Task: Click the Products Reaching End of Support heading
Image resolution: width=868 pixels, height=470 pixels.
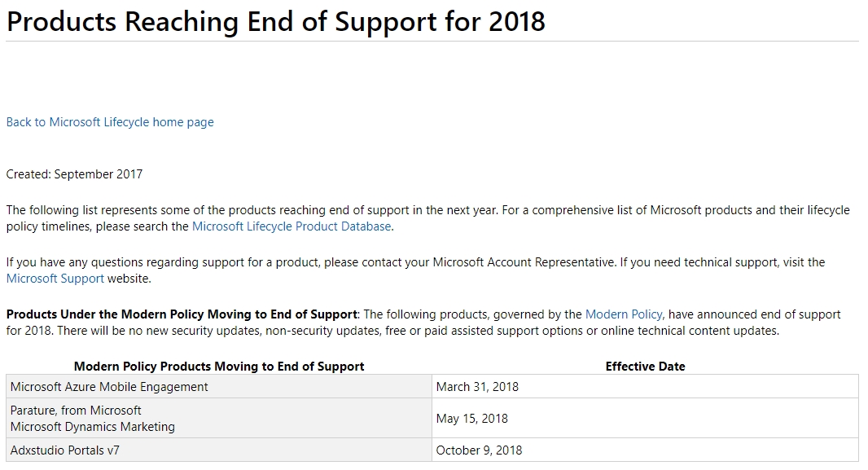Action: tap(275, 21)
